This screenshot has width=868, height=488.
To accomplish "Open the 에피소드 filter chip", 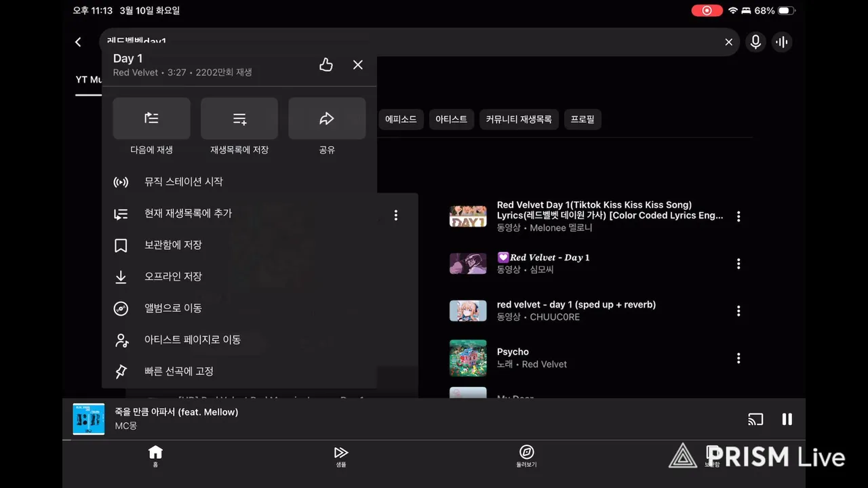I will pyautogui.click(x=401, y=119).
